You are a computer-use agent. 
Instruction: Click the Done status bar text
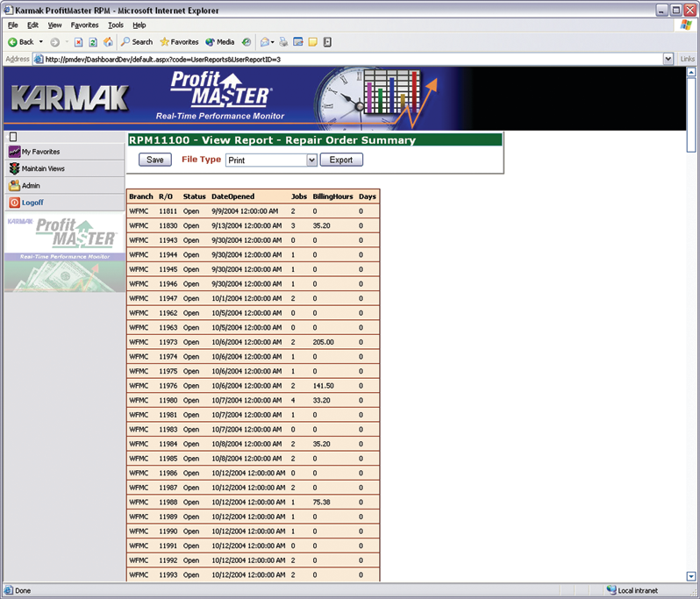coord(23,590)
